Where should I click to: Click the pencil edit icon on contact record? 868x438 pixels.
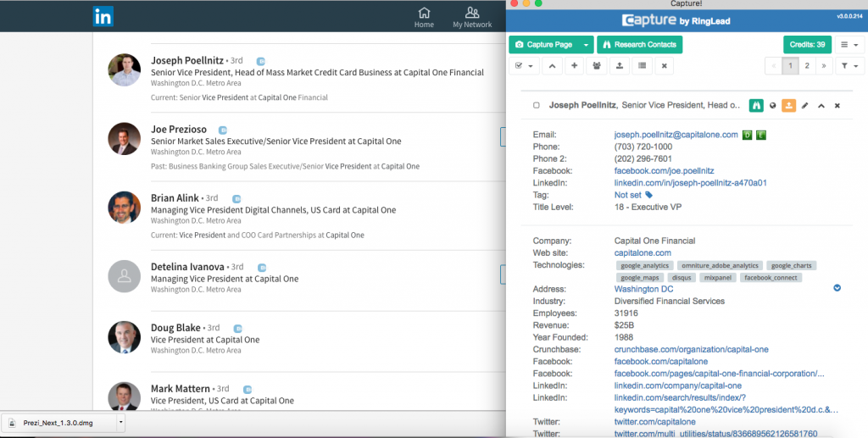click(805, 105)
